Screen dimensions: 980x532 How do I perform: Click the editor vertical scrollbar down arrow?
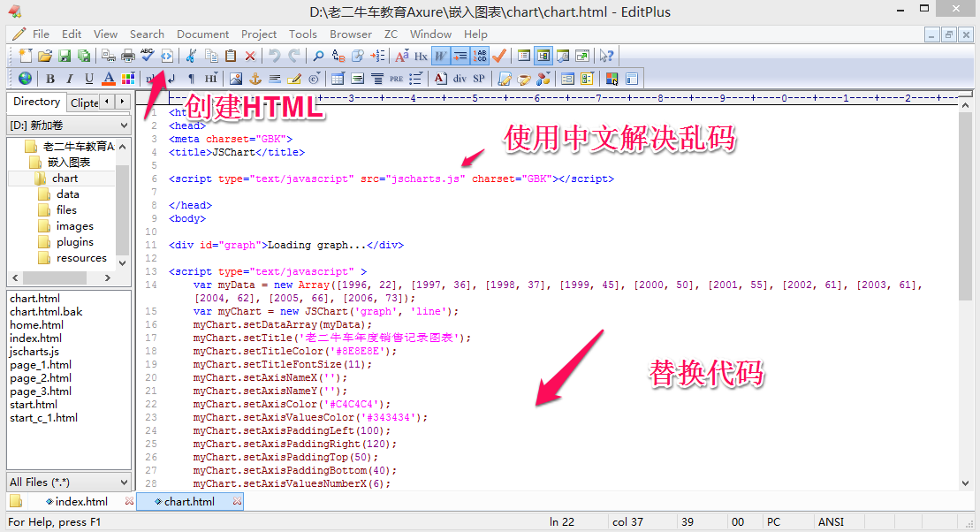coord(965,483)
